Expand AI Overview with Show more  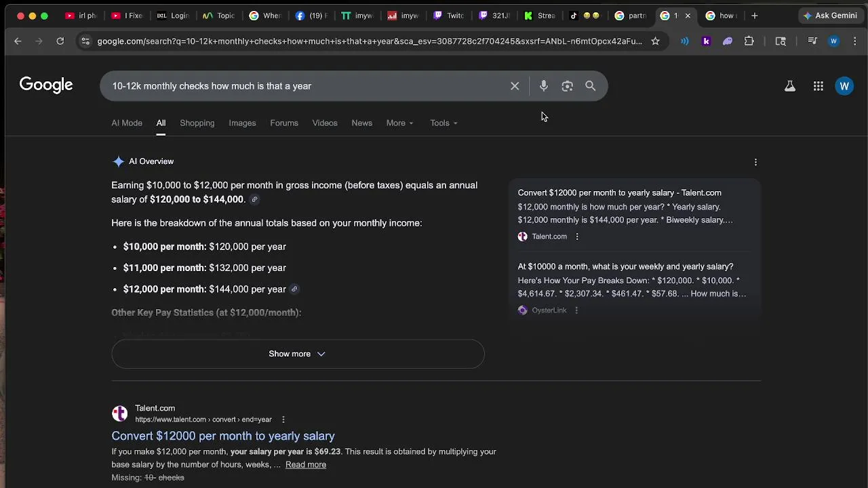297,354
